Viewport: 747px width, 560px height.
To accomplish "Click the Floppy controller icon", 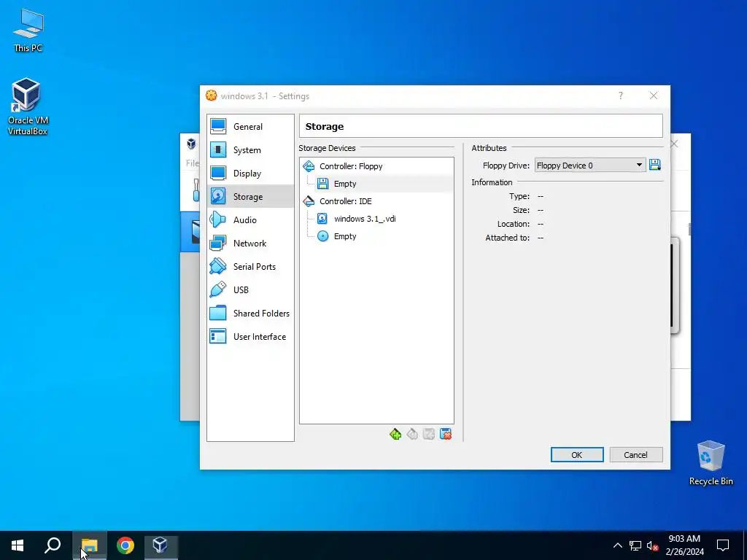I will (309, 166).
